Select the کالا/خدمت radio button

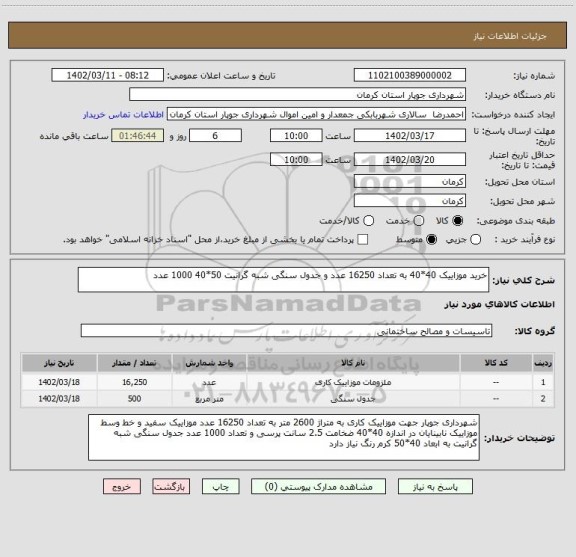(368, 221)
